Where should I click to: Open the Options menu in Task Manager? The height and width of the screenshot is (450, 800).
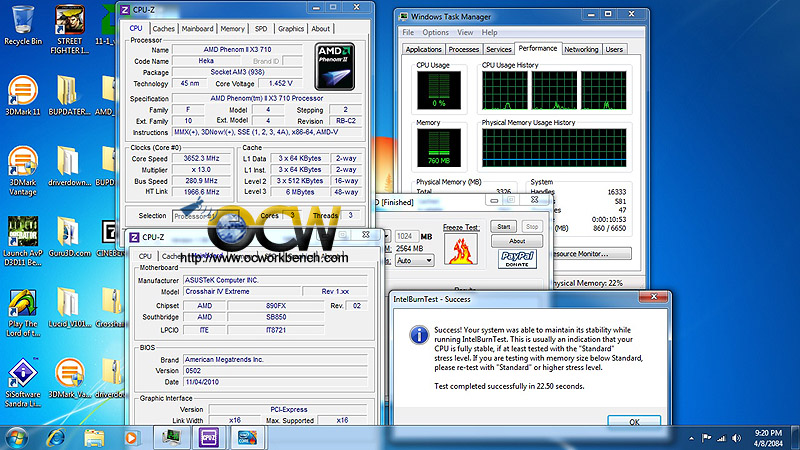point(435,32)
